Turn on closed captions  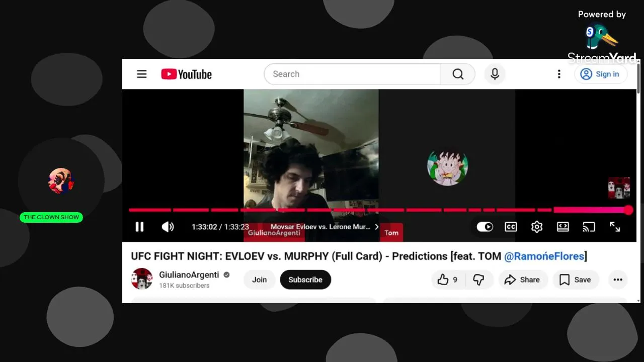click(x=511, y=227)
